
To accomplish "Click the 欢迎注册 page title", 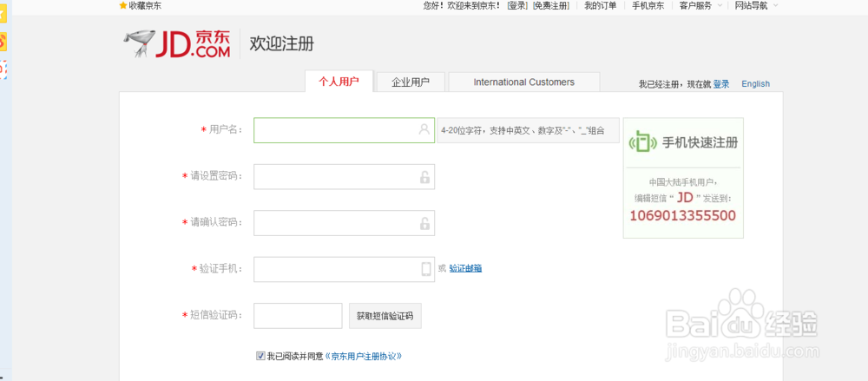I will coord(282,43).
